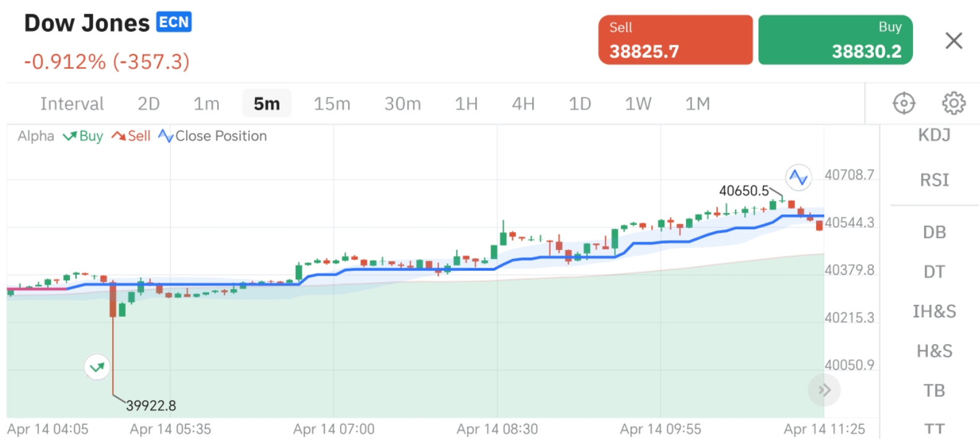Enable the RSI indicator
This screenshot has width=980, height=439.
coord(933,179)
